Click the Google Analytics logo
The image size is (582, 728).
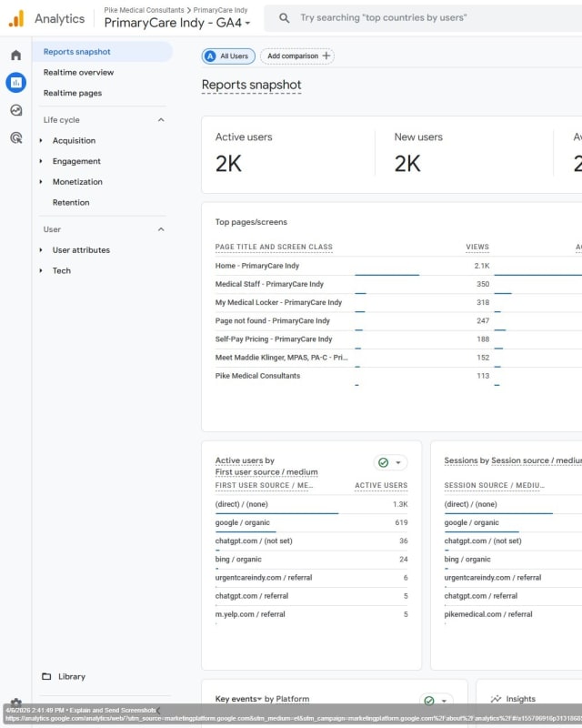click(x=16, y=18)
